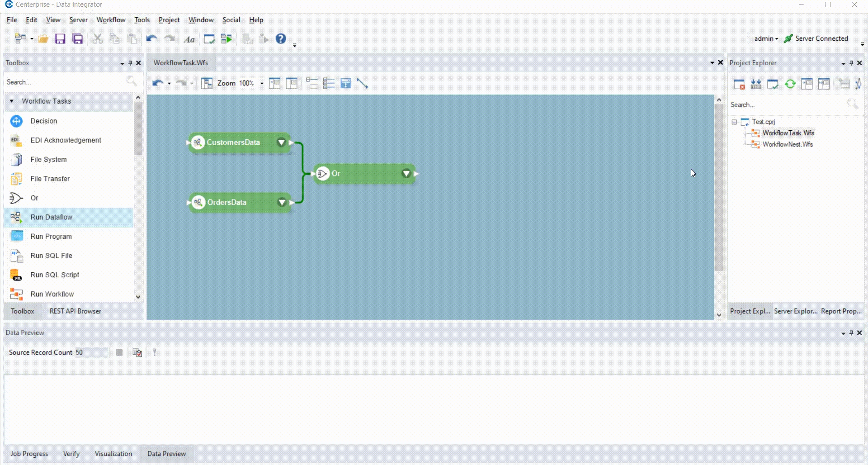Pin the Toolbox panel
Screen dimensions: 868x465
130,63
